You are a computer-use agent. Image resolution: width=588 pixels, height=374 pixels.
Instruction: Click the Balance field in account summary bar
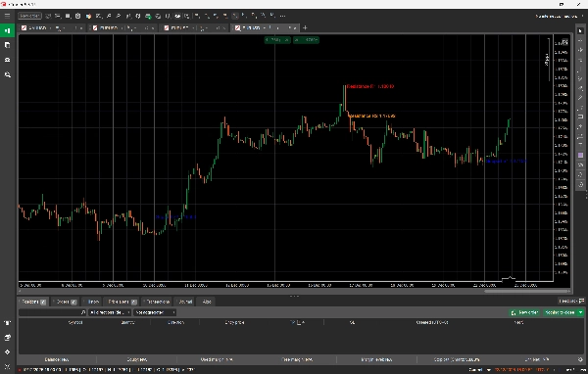57,359
